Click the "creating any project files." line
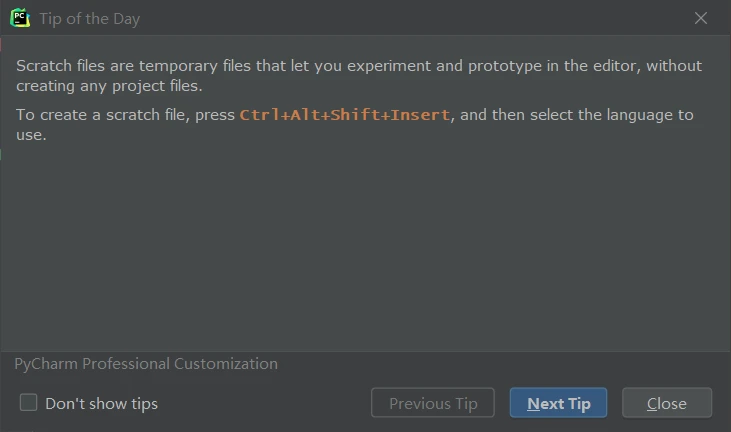731x432 pixels. [109, 86]
